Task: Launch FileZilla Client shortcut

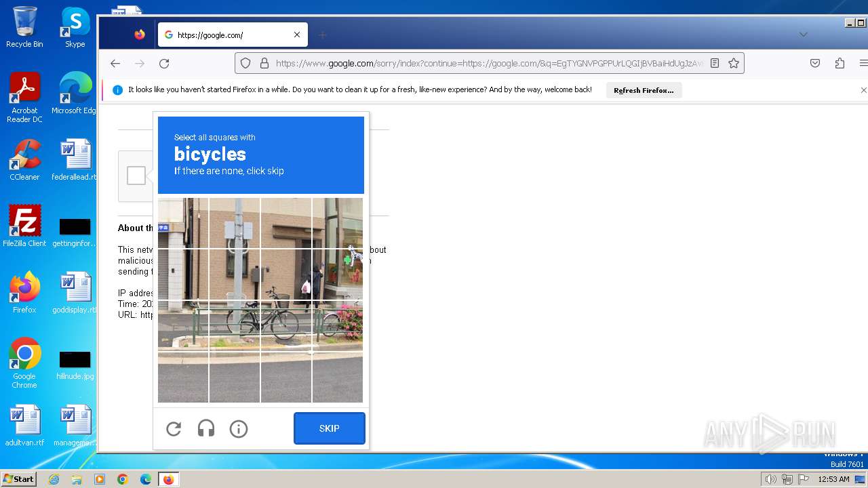Action: (24, 226)
